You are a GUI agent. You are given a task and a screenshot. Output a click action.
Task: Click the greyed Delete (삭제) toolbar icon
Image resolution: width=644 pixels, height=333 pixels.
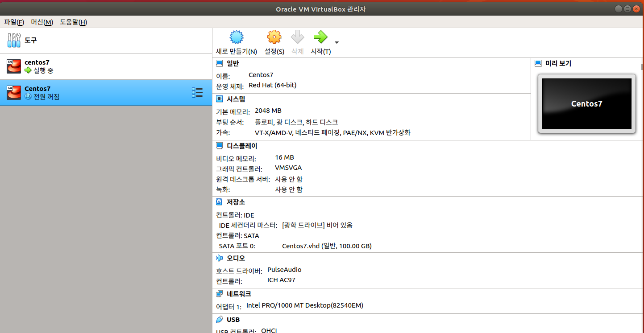click(x=297, y=37)
